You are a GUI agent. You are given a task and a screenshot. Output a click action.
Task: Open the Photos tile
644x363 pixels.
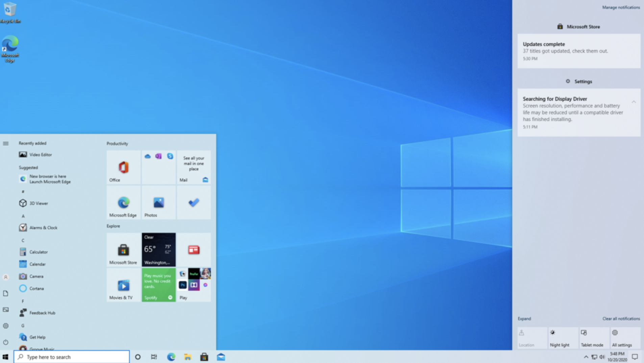pos(158,202)
